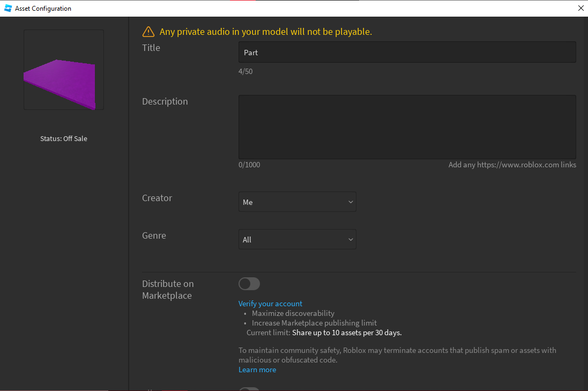Click the chevron arrow on the Genre dropdown
This screenshot has height=391, width=588.
tap(351, 239)
